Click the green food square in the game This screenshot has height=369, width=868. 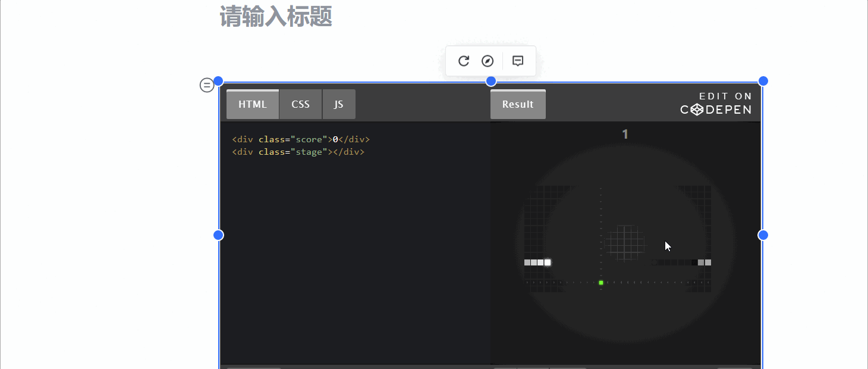601,283
